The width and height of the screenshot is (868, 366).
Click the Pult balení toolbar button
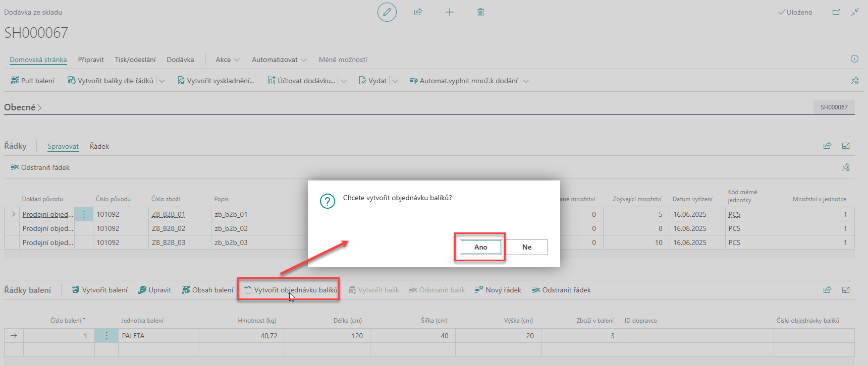(x=33, y=81)
